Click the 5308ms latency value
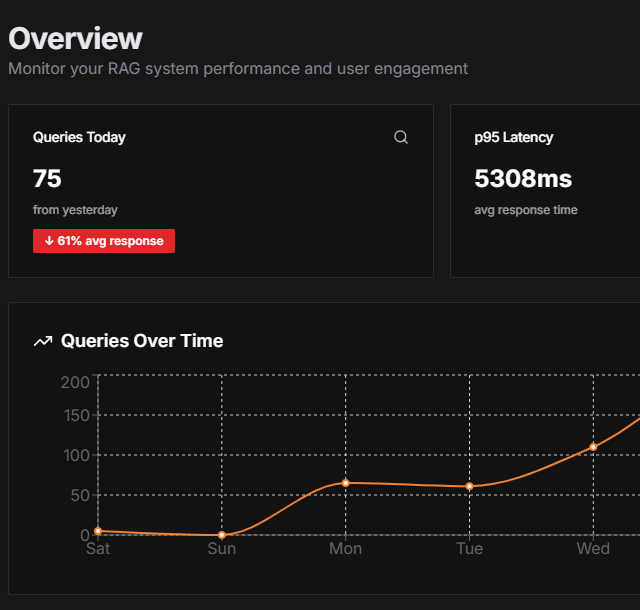640x610 pixels. click(x=523, y=178)
